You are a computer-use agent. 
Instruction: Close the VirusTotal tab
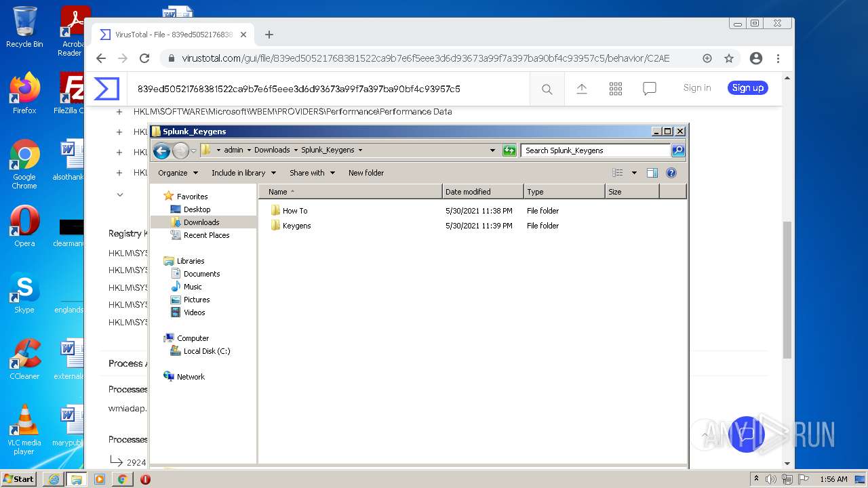[x=243, y=35]
